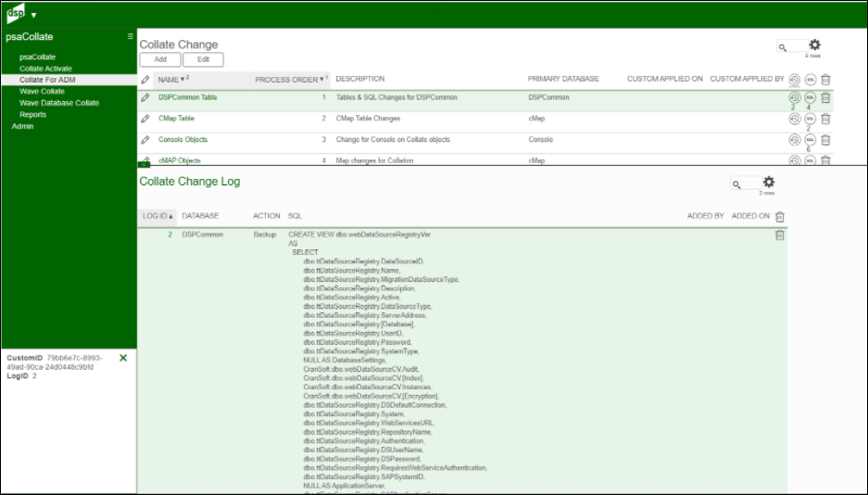Click the DESCRIPTION column header
Viewport: 868px width, 495px height.
tap(359, 79)
